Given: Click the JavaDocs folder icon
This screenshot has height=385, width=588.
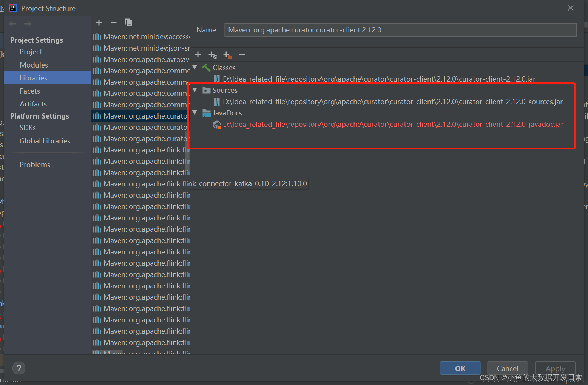Looking at the screenshot, I should tap(206, 113).
